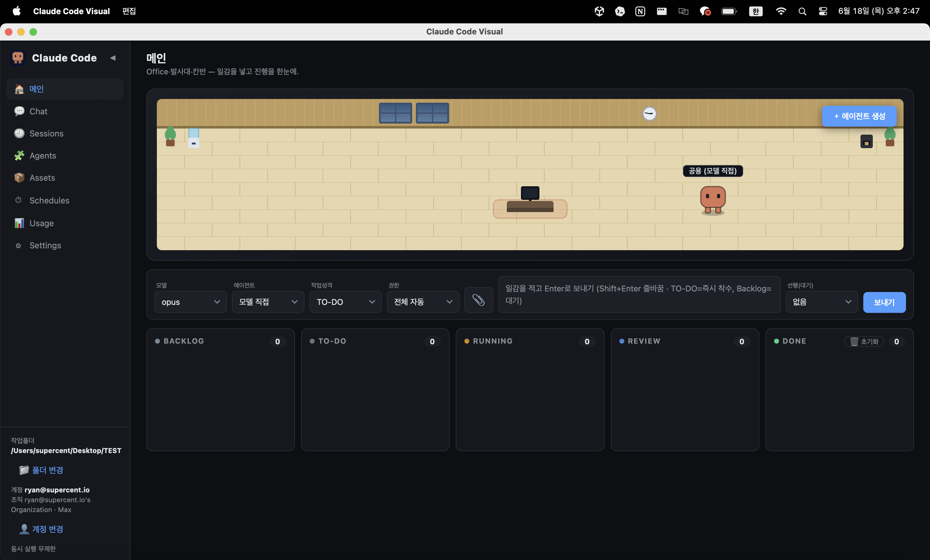Screen dimensions: 930x560
Task: Expand the 권한 dropdown set to 전체 자동
Action: point(423,302)
